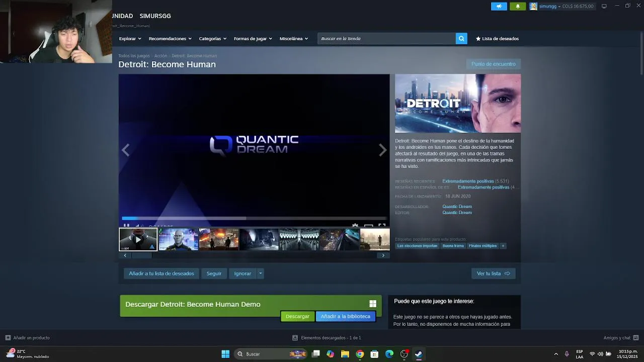Expand the Recomendaciones menu
This screenshot has height=362, width=644.
170,39
